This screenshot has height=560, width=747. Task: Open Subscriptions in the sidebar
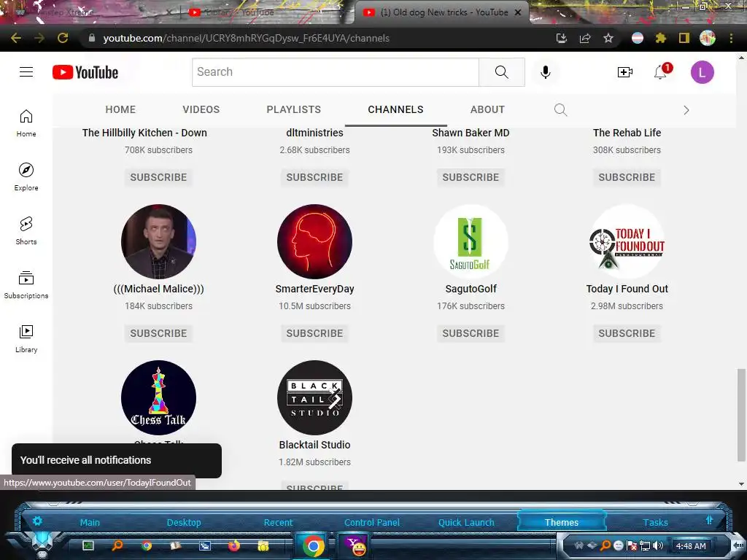26,285
